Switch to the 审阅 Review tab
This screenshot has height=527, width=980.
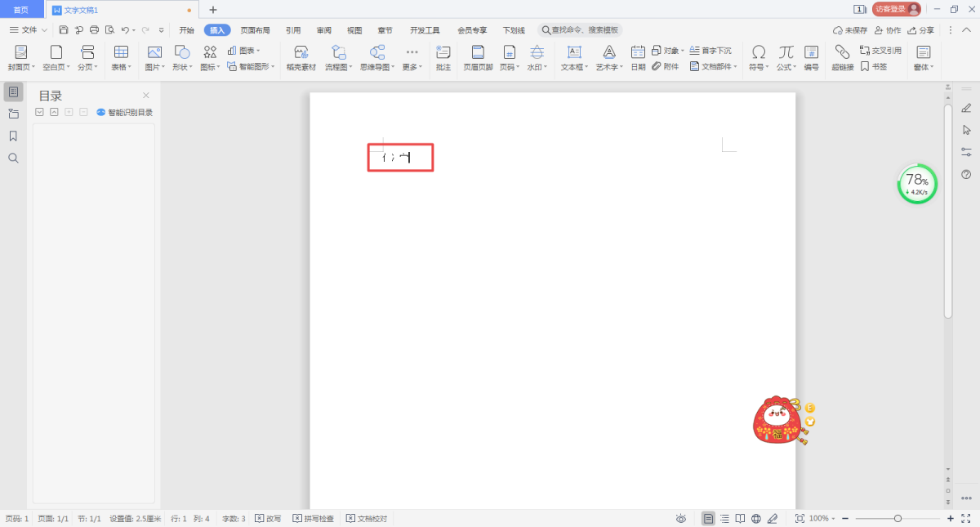pyautogui.click(x=323, y=30)
